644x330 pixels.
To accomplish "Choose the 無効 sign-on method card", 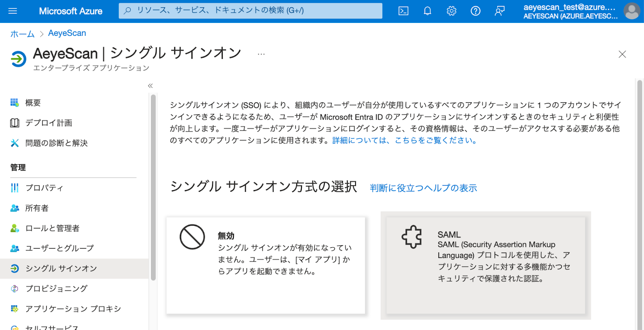I will pyautogui.click(x=266, y=266).
